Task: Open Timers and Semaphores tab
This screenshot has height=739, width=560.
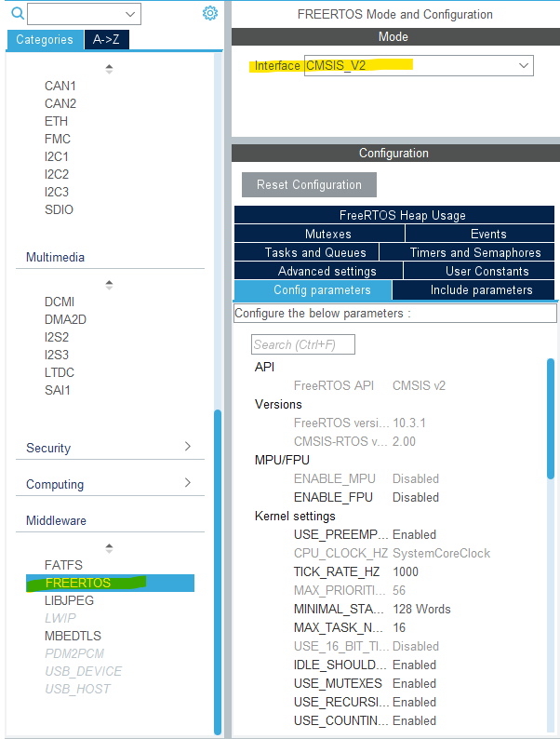Action: click(467, 252)
